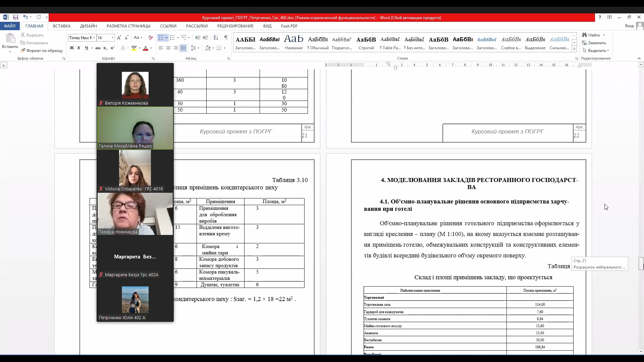The width and height of the screenshot is (644, 362).
Task: Toggle strikethrough text formatting
Action: (98, 48)
